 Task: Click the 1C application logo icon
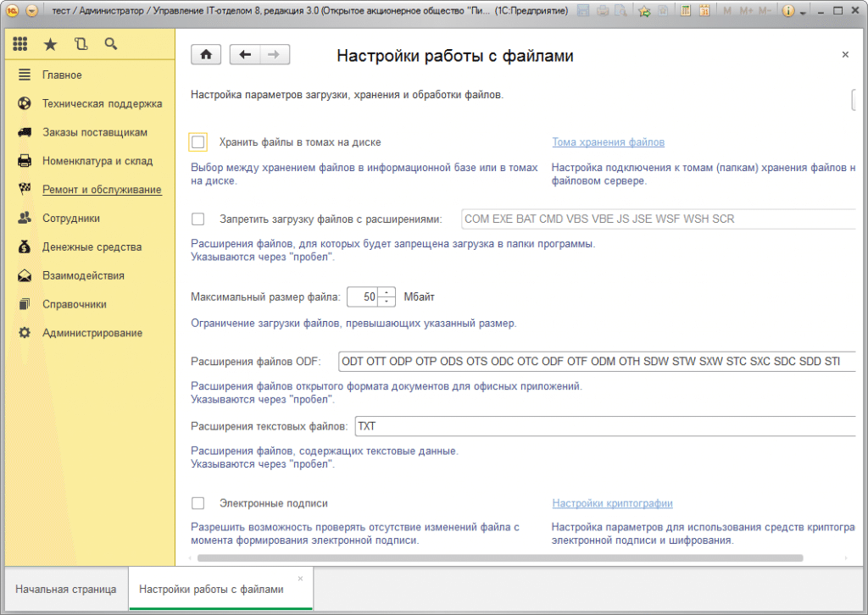click(x=12, y=10)
